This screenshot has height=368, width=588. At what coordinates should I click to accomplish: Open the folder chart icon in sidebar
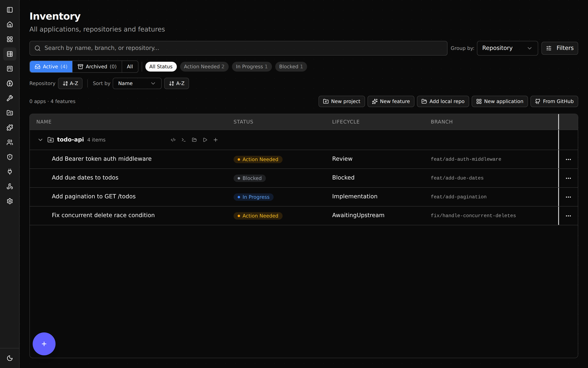click(x=10, y=113)
